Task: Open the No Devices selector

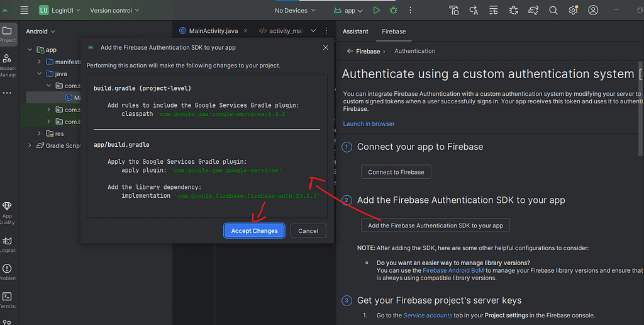Action: pyautogui.click(x=295, y=10)
